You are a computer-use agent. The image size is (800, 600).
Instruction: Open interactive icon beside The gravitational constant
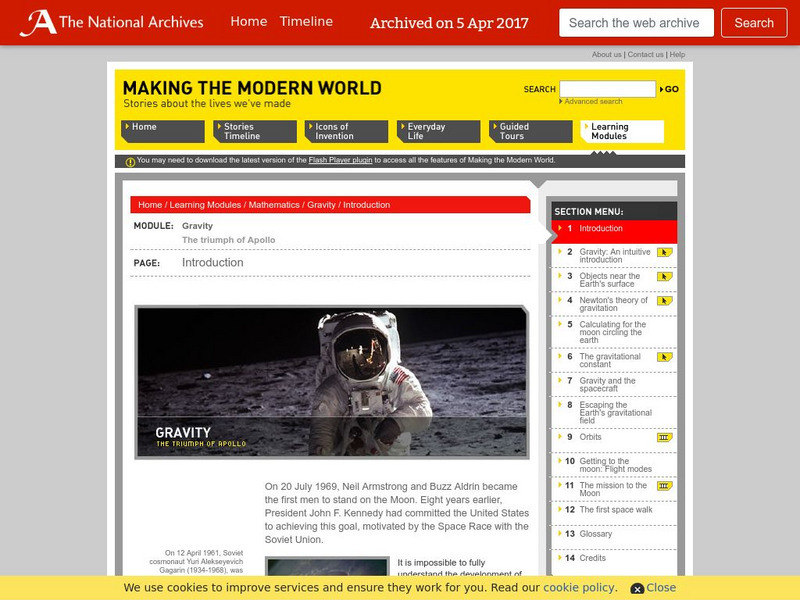[664, 357]
